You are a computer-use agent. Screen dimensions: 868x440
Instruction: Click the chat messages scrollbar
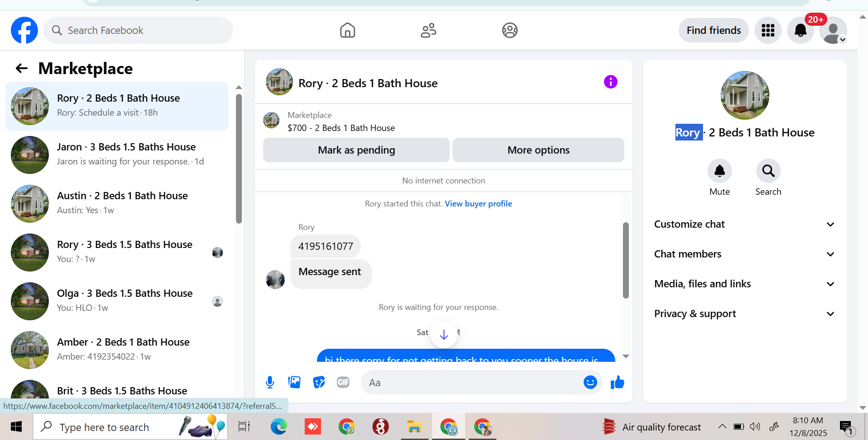pos(626,260)
